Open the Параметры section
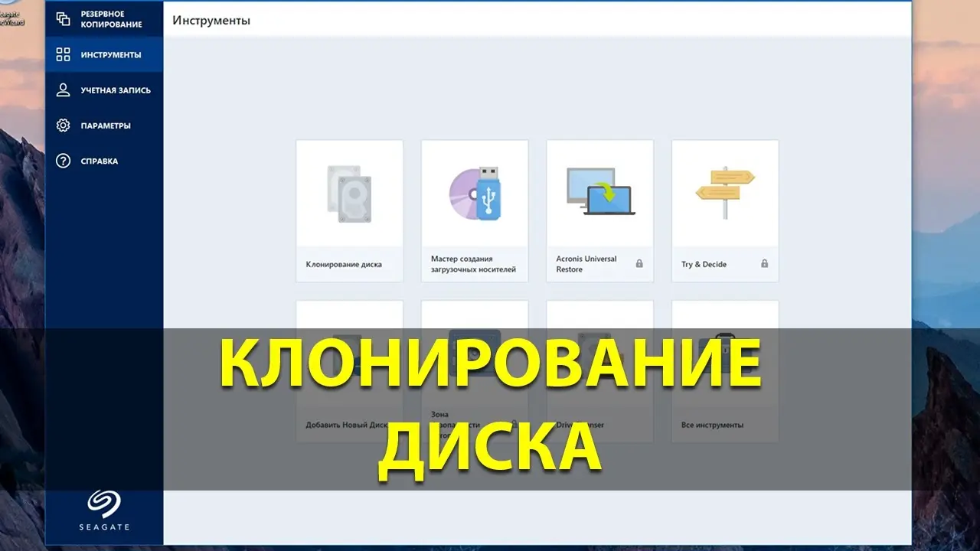The width and height of the screenshot is (980, 551). click(x=104, y=126)
